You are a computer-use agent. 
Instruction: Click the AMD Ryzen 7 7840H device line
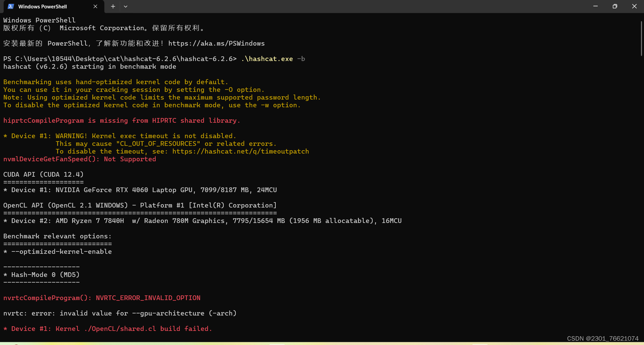pyautogui.click(x=202, y=221)
